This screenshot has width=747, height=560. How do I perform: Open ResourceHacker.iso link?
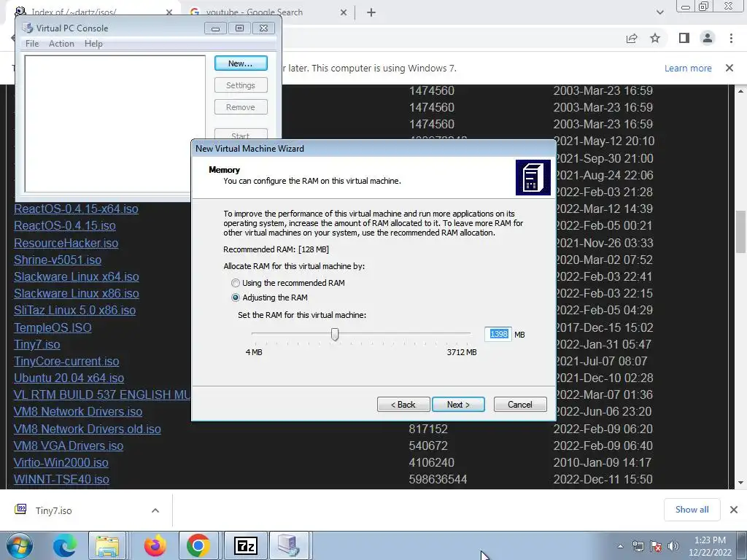pyautogui.click(x=66, y=243)
